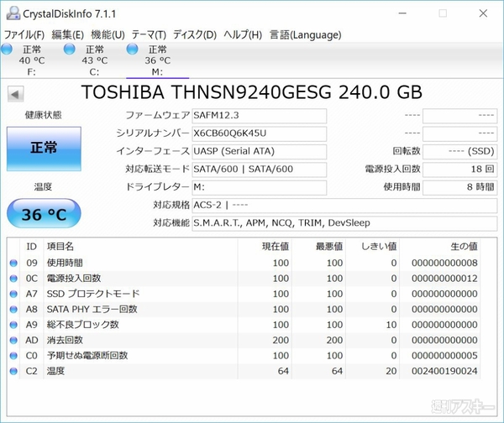Screen dimensions: 504x423
Task: Click threshold value 20 in C2 row
Action: pos(391,371)
